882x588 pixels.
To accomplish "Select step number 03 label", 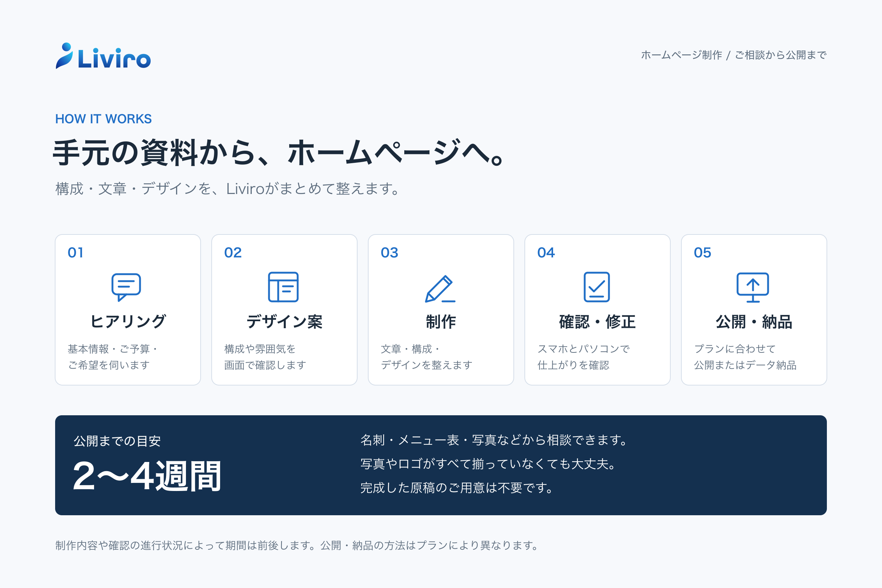I will pos(389,252).
